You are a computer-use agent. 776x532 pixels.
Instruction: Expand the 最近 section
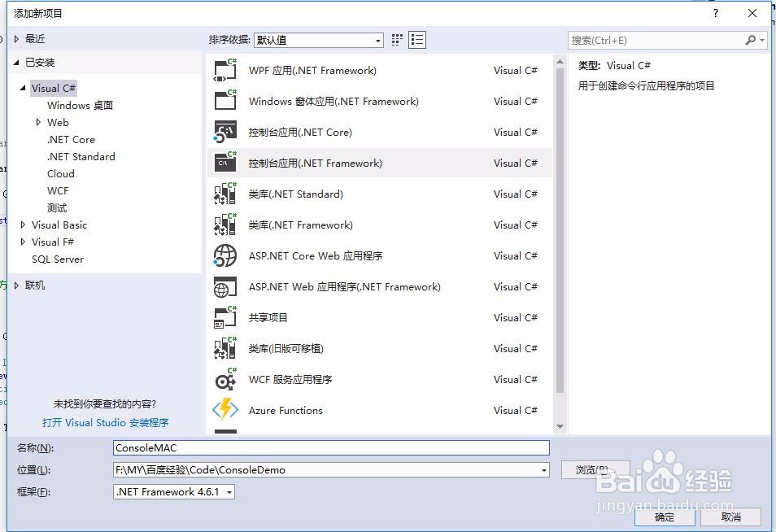[x=16, y=38]
